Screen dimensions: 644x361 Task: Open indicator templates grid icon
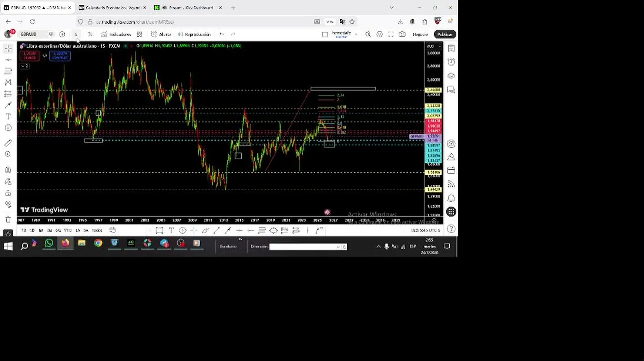pyautogui.click(x=139, y=34)
